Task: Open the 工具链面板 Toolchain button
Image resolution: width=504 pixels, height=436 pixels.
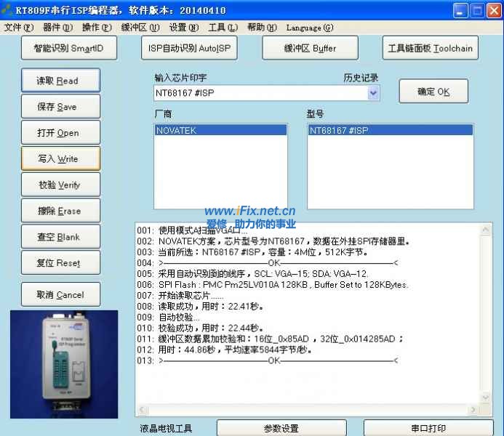Action: coord(431,48)
